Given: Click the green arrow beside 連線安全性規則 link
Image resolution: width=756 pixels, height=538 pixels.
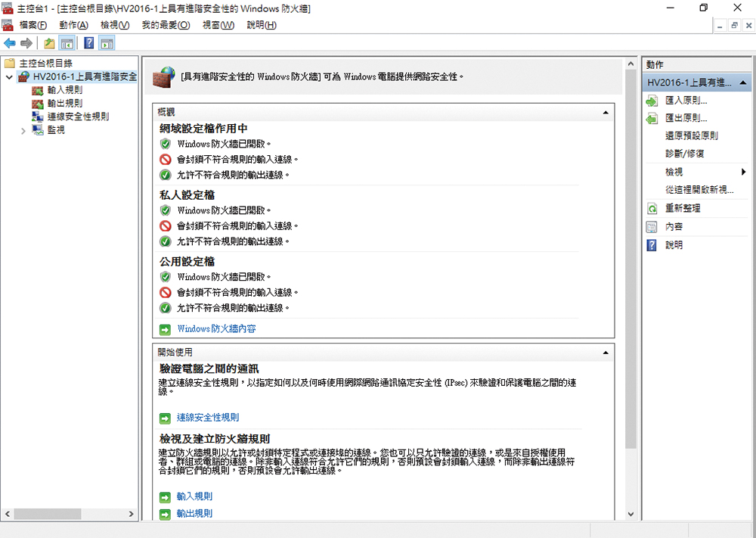Looking at the screenshot, I should tap(166, 418).
